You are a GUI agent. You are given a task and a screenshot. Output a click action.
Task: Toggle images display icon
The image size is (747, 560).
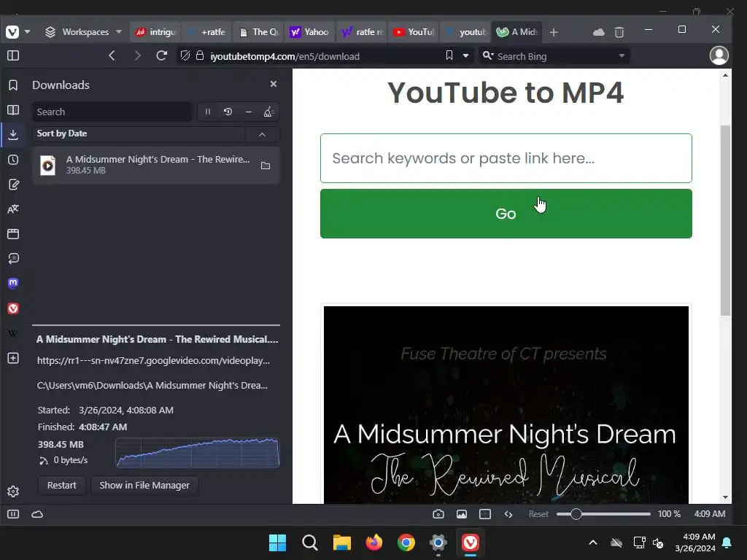coord(462,514)
